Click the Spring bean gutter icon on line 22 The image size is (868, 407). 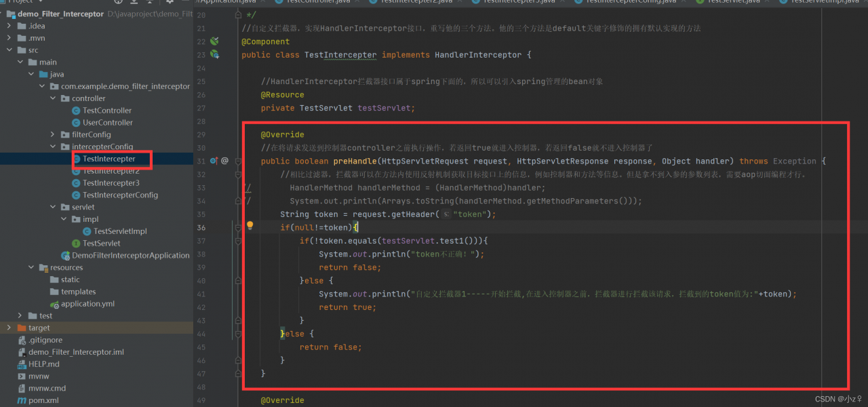pos(214,41)
